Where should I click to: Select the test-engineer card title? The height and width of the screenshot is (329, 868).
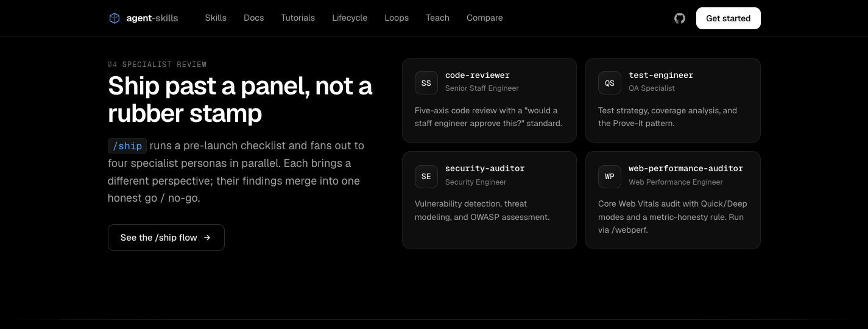(661, 76)
